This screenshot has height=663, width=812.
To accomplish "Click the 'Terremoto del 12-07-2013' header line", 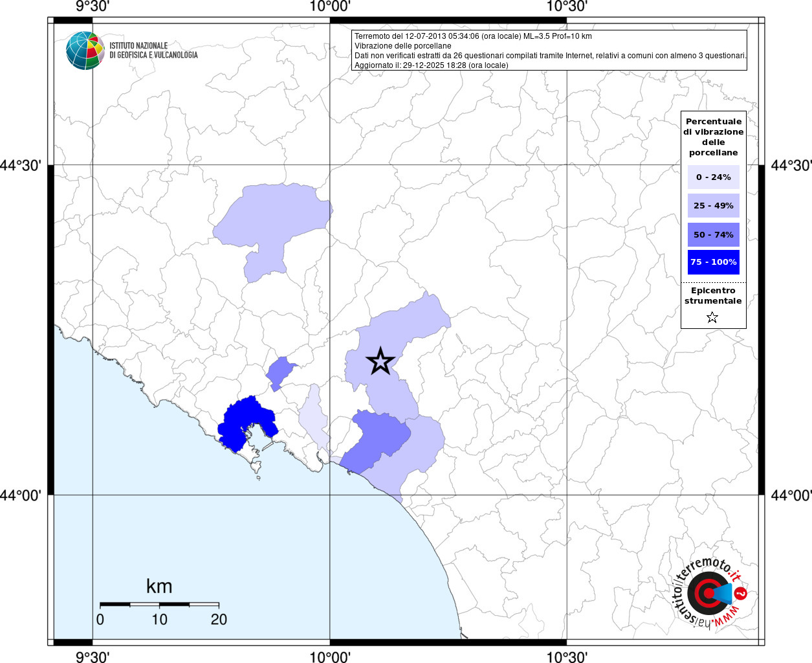I will (473, 36).
